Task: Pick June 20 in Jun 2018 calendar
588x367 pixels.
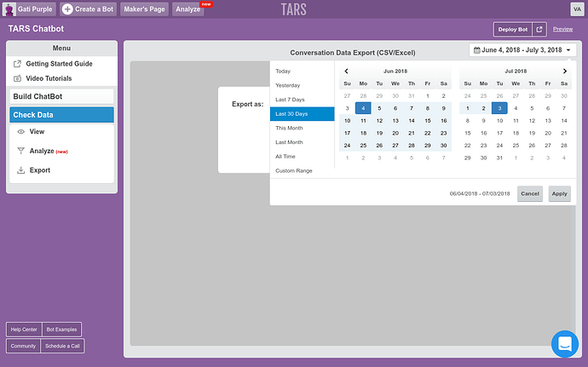Action: (395, 133)
